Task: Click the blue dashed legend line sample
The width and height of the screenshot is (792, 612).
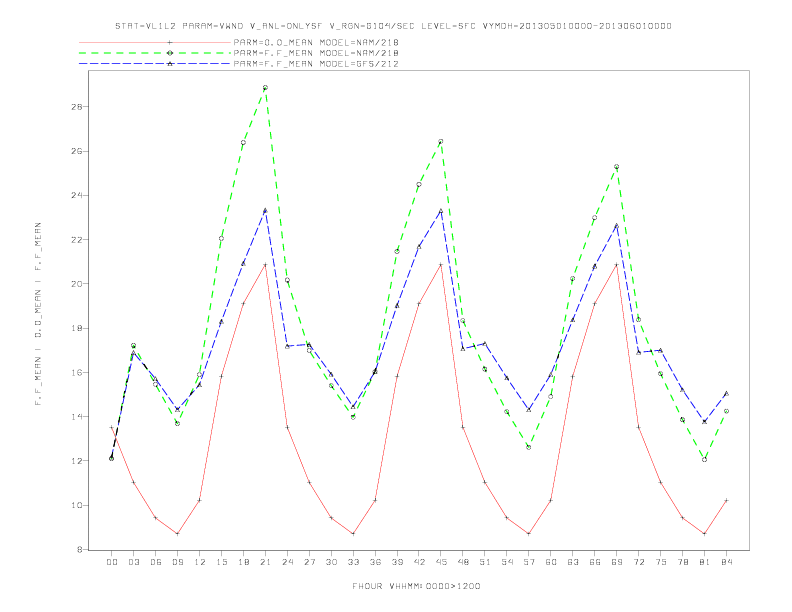Action: click(x=155, y=64)
